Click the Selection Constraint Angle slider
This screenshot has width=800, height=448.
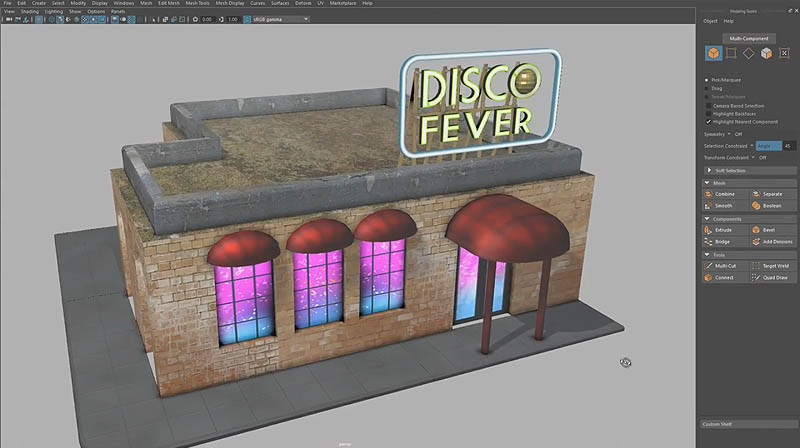[767, 146]
